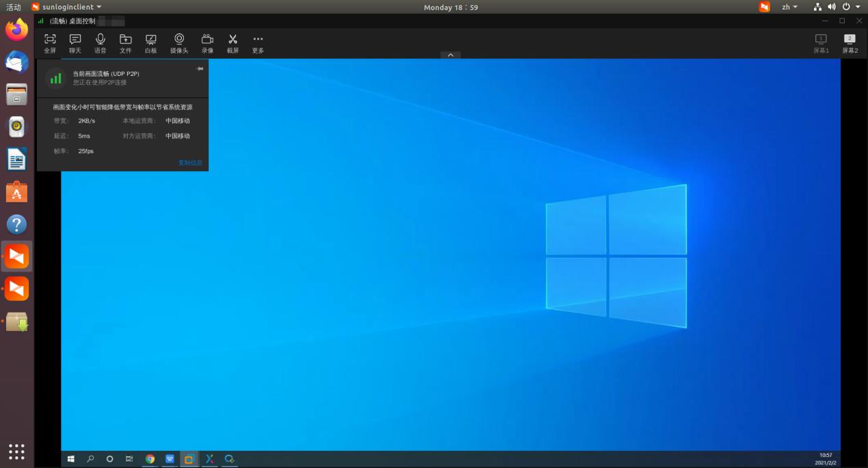The width and height of the screenshot is (868, 468).
Task: Click the Sunlogin tray icon in top bar
Action: click(764, 7)
